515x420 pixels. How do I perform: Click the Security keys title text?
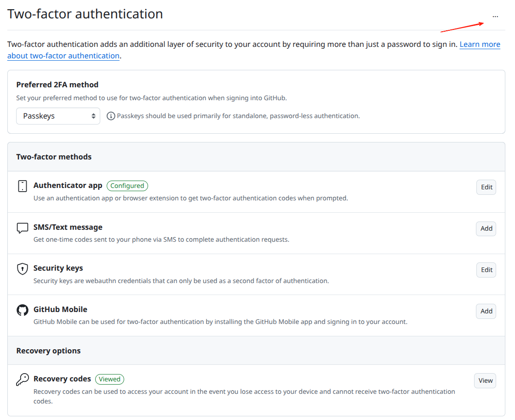58,268
